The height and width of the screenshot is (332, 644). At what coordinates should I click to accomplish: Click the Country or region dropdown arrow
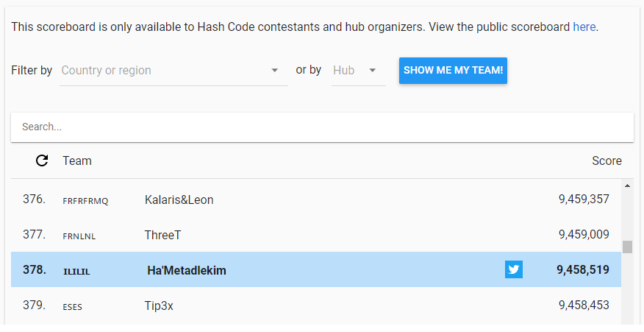pyautogui.click(x=275, y=71)
